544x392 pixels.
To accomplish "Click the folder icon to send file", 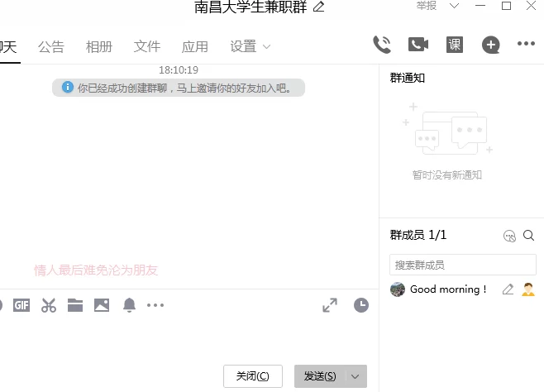I will click(x=75, y=305).
